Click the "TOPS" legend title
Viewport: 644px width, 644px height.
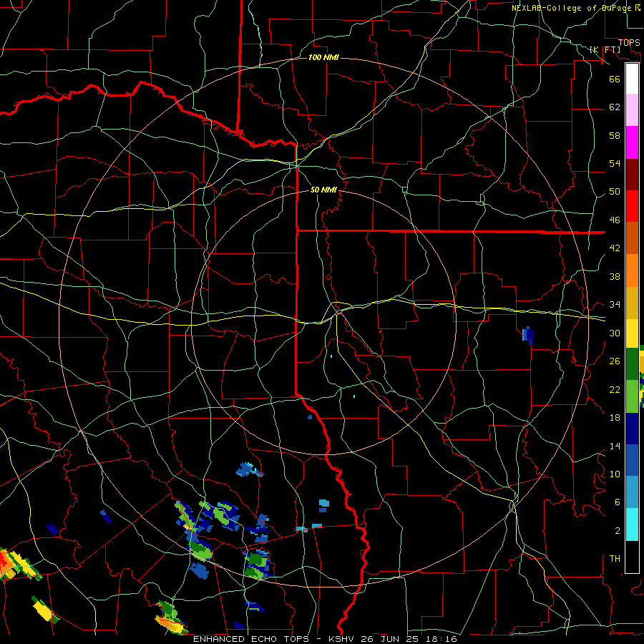pos(629,43)
